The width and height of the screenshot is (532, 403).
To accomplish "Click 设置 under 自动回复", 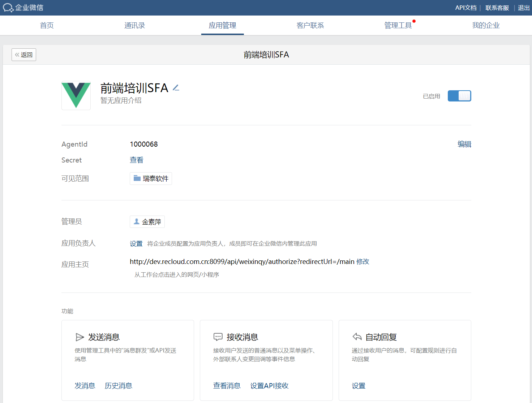I will [x=359, y=386].
